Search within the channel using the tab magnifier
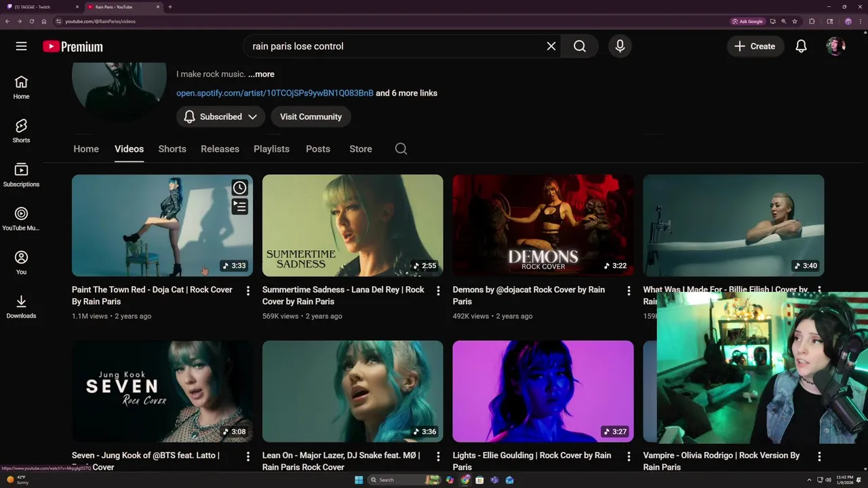The height and width of the screenshot is (488, 868). coord(401,148)
